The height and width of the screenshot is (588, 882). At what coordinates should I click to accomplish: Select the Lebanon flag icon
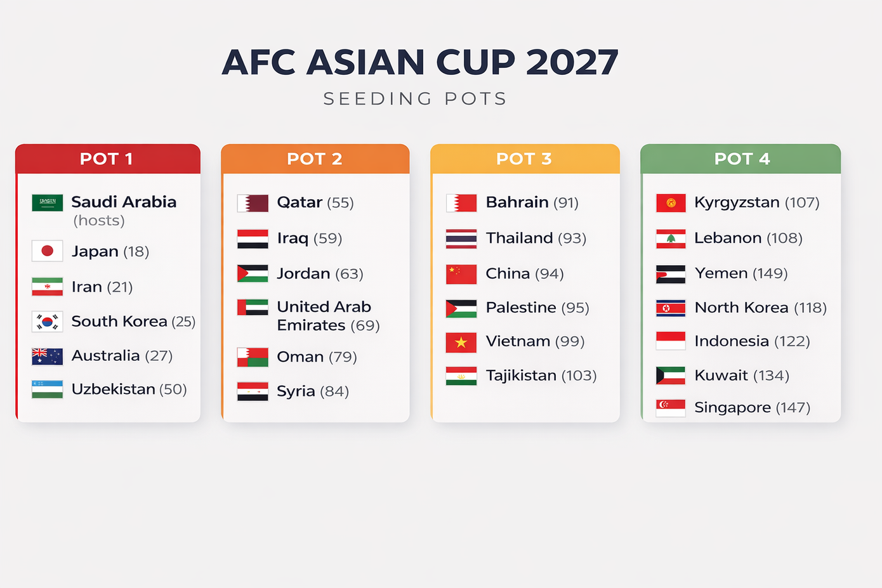[x=671, y=238]
